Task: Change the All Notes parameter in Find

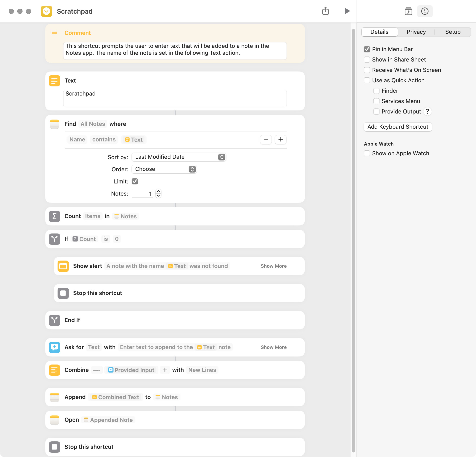Action: (x=93, y=124)
